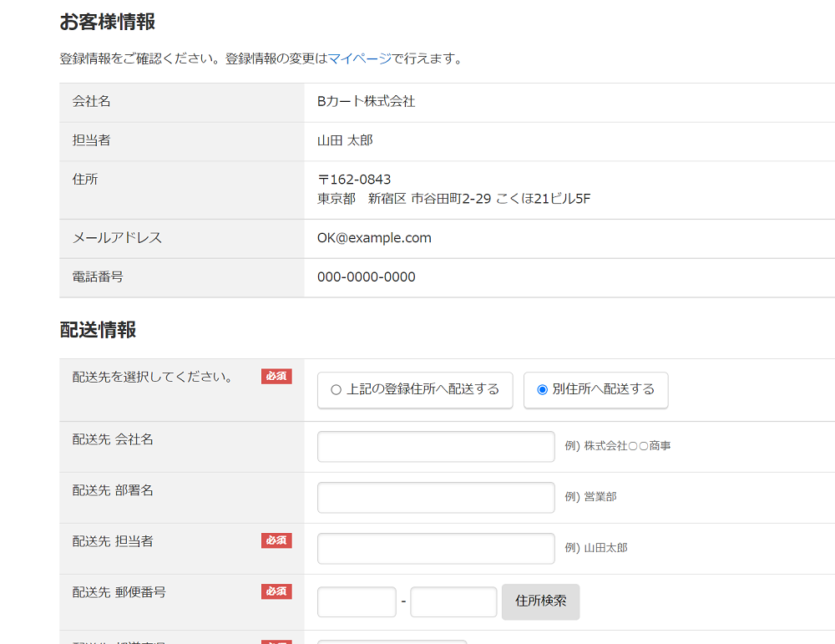This screenshot has width=835, height=644.
Task: Click the postal code 〒162-0843
Action: point(354,180)
